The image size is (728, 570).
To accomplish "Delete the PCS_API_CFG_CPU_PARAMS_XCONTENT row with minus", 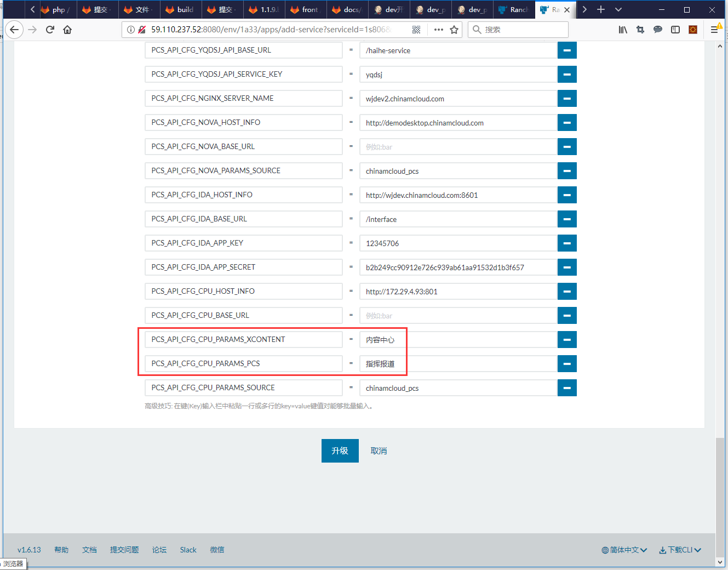I will point(567,340).
